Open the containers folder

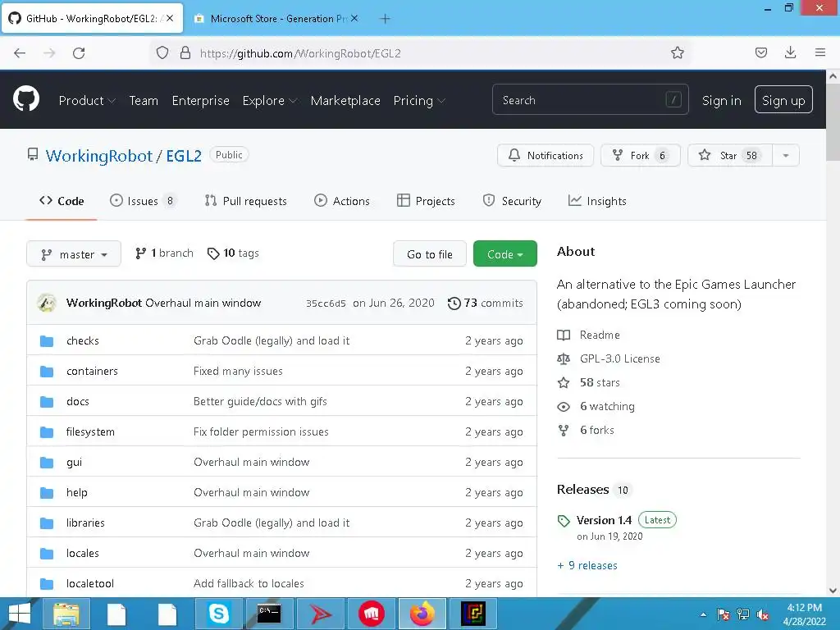[x=92, y=372]
